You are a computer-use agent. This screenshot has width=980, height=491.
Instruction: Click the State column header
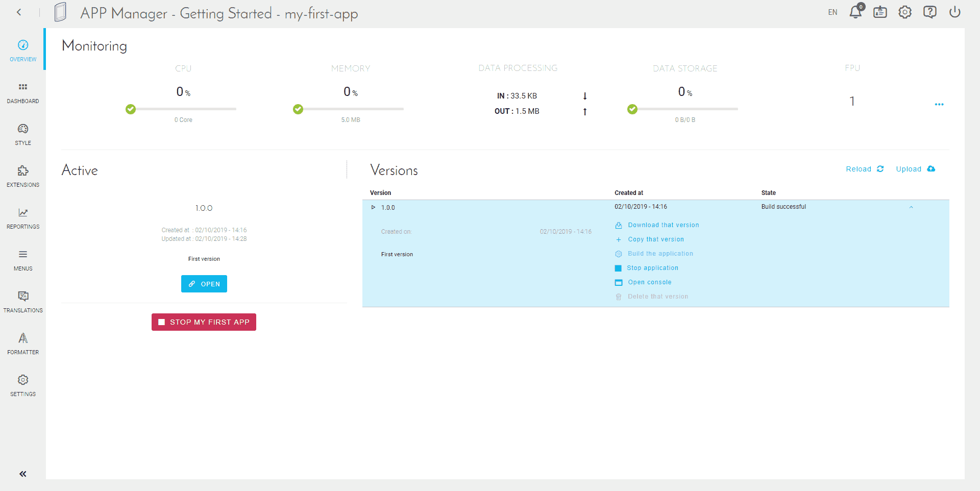pyautogui.click(x=768, y=193)
